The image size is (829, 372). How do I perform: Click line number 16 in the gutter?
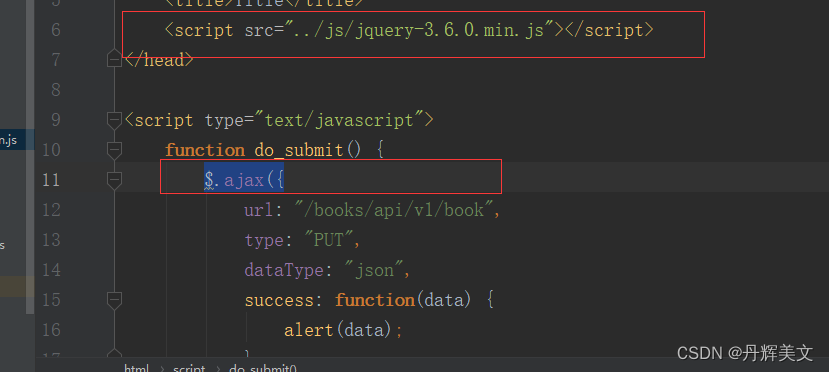[x=51, y=330]
